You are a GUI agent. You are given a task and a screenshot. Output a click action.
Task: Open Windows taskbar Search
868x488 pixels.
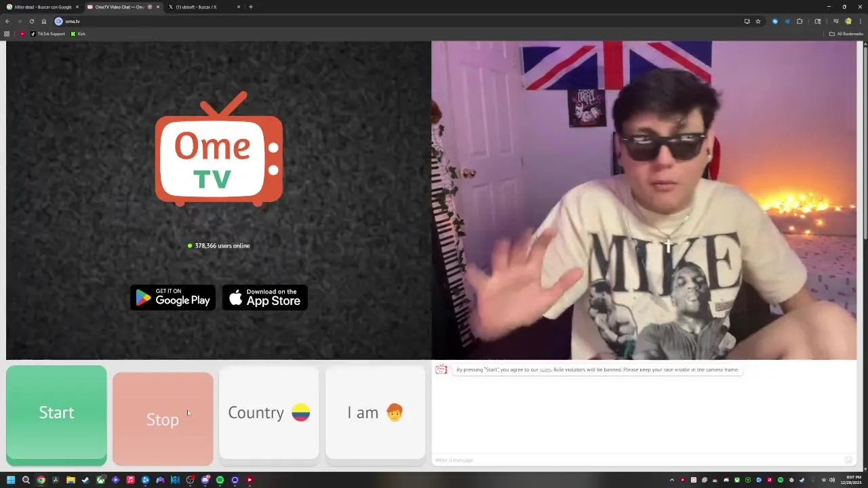(26, 480)
